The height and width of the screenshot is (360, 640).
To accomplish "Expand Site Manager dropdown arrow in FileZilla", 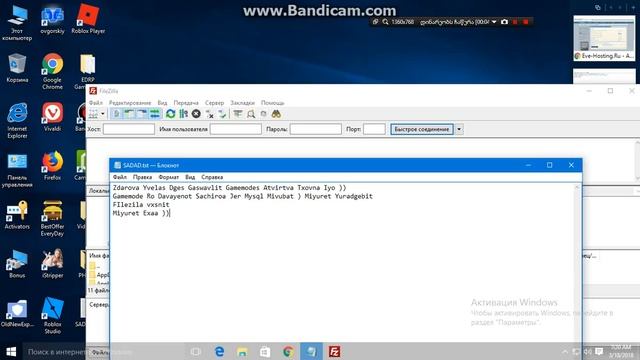I will [103, 114].
